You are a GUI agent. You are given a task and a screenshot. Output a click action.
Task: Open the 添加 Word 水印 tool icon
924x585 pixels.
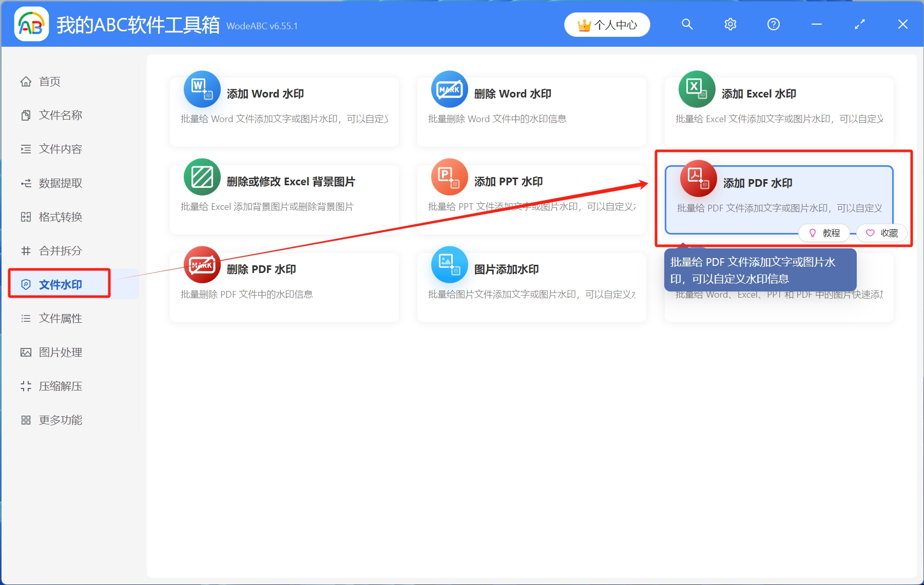click(202, 89)
